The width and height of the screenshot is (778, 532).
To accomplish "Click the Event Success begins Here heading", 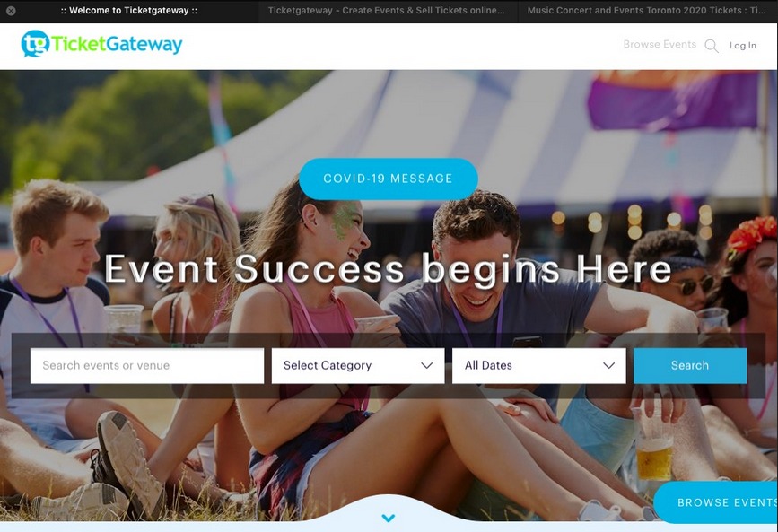I will pyautogui.click(x=388, y=268).
